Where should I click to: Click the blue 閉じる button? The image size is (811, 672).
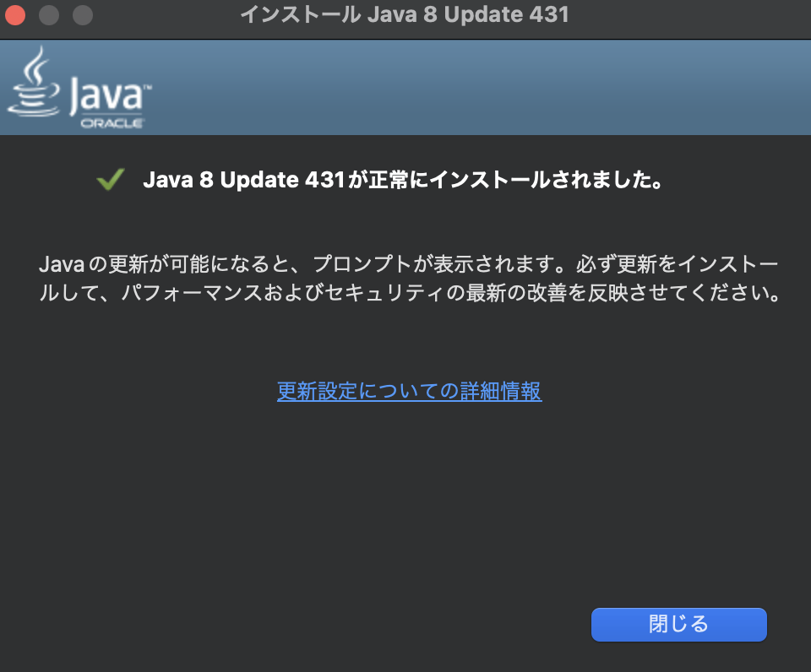(x=678, y=625)
